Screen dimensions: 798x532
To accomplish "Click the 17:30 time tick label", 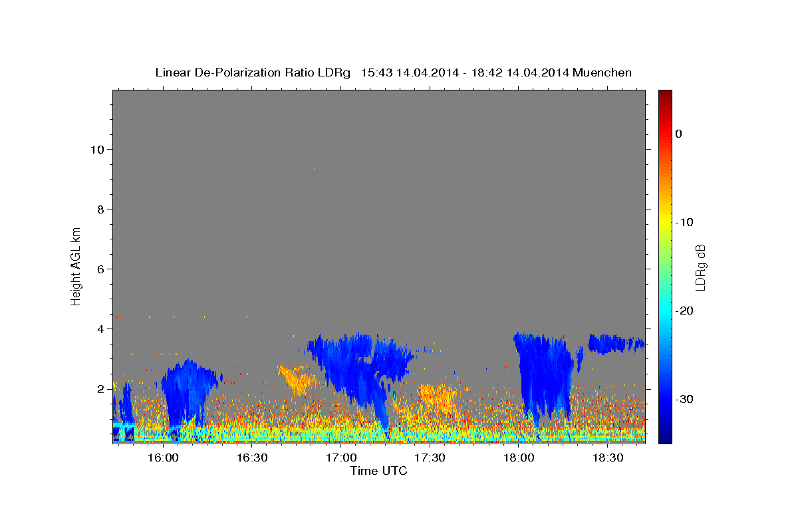I will [430, 458].
